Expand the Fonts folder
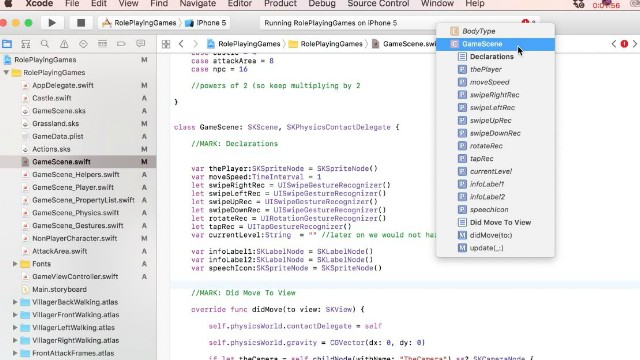Image resolution: width=640 pixels, height=360 pixels. 15,264
